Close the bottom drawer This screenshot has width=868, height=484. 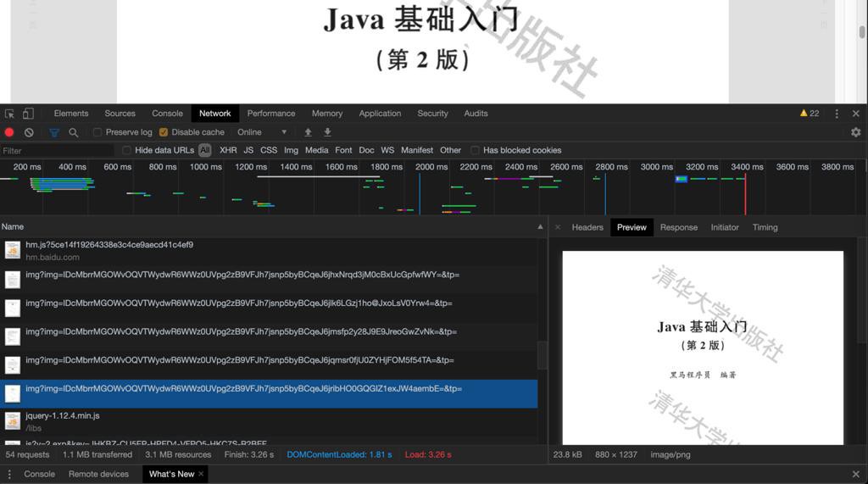[856, 474]
